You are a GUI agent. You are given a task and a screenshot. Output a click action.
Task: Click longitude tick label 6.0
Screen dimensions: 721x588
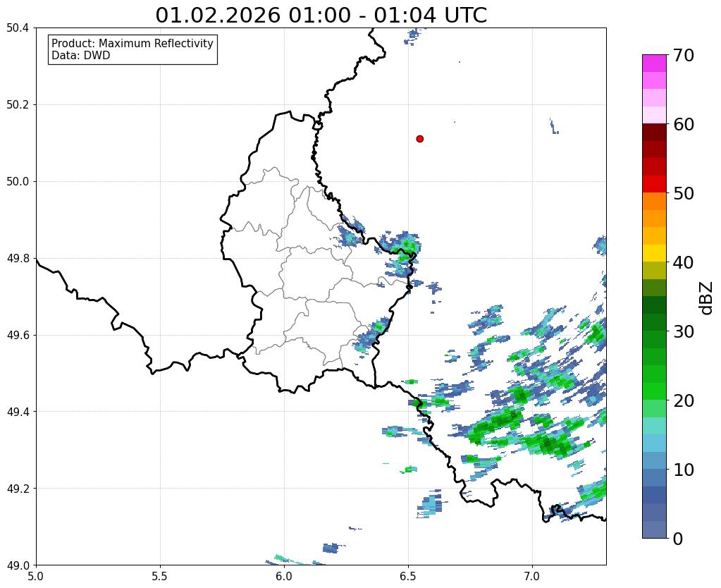[x=284, y=576]
